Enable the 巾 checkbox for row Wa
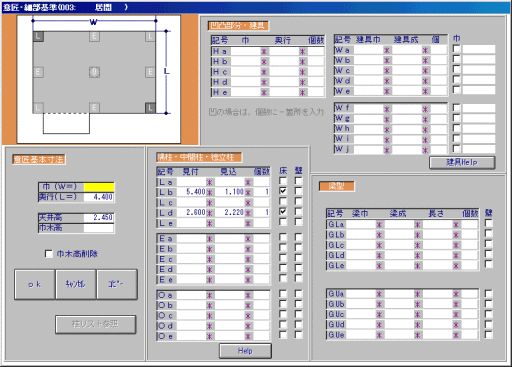 point(456,49)
